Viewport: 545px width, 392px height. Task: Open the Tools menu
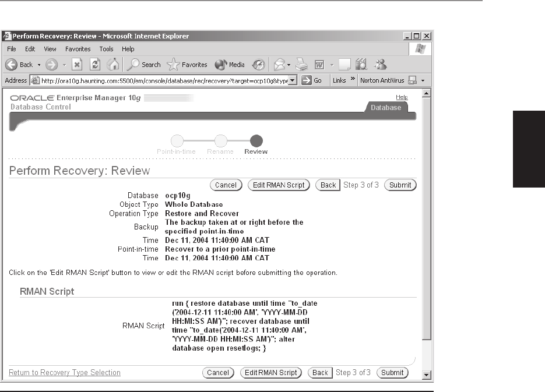[106, 49]
